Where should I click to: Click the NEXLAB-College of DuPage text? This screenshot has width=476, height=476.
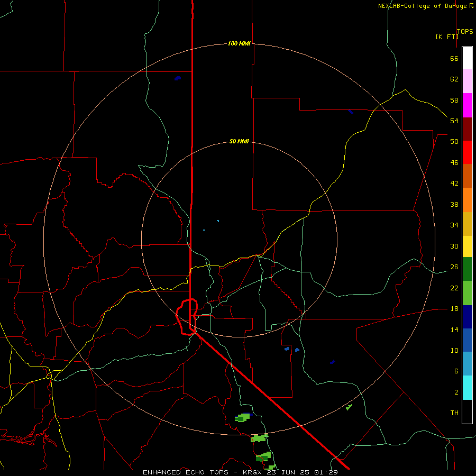coord(423,6)
